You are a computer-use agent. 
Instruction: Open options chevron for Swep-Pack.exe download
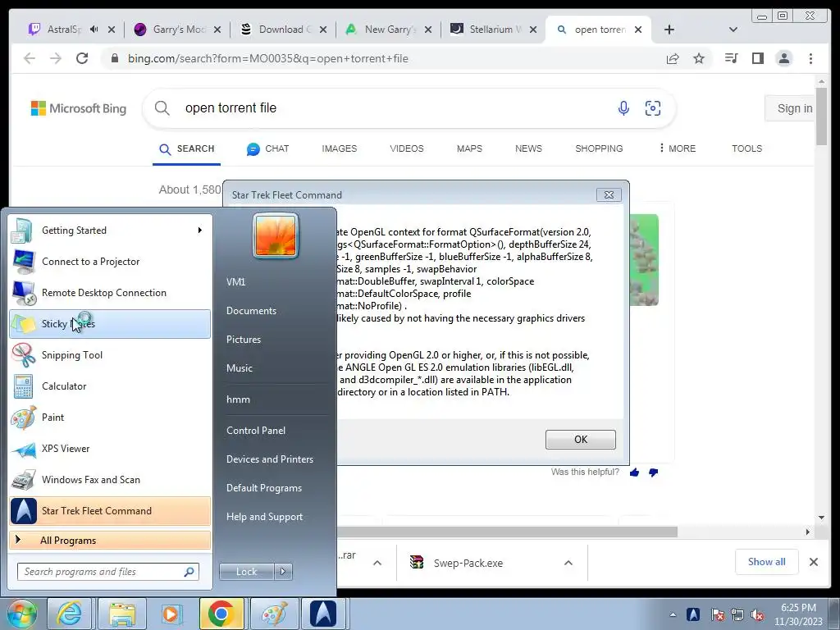pos(568,563)
